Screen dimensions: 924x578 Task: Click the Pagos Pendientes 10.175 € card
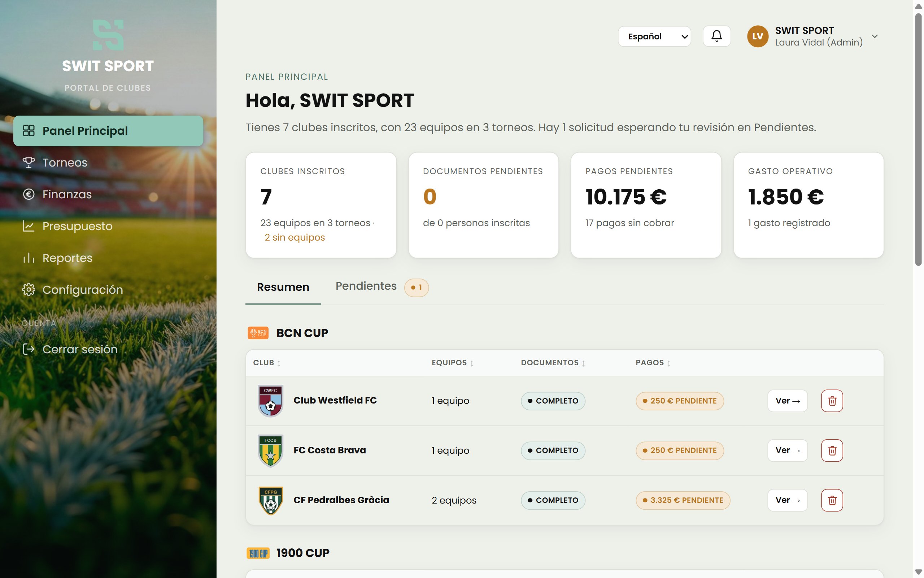[x=646, y=205]
